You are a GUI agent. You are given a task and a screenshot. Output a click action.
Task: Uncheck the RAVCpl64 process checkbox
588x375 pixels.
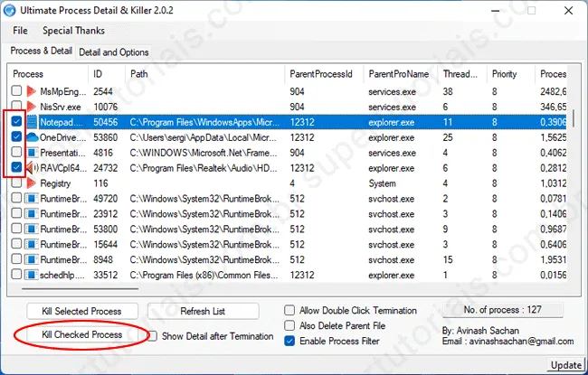click(16, 167)
